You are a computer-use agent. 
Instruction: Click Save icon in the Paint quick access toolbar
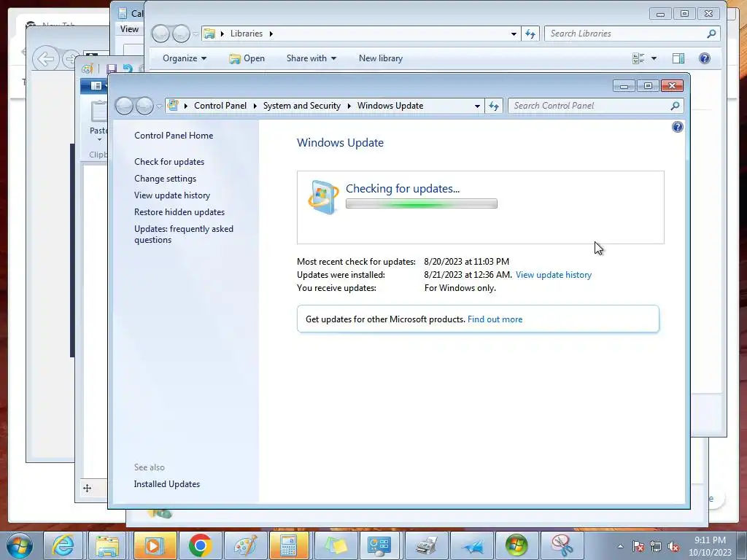pos(112,69)
